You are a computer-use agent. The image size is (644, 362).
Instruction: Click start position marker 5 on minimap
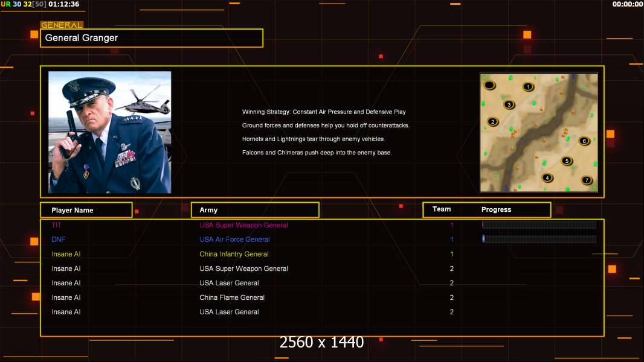567,160
